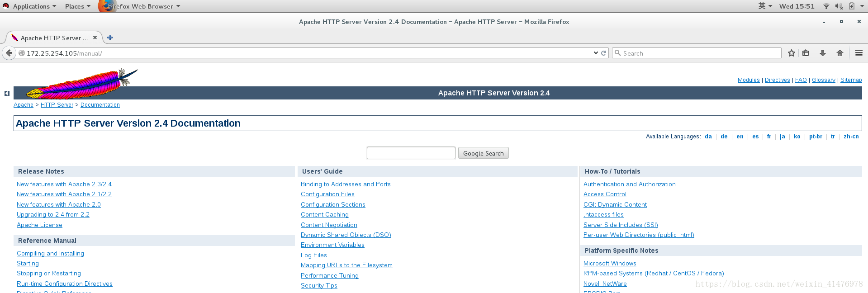868x293 pixels.
Task: Open the Glossary link
Action: click(824, 80)
